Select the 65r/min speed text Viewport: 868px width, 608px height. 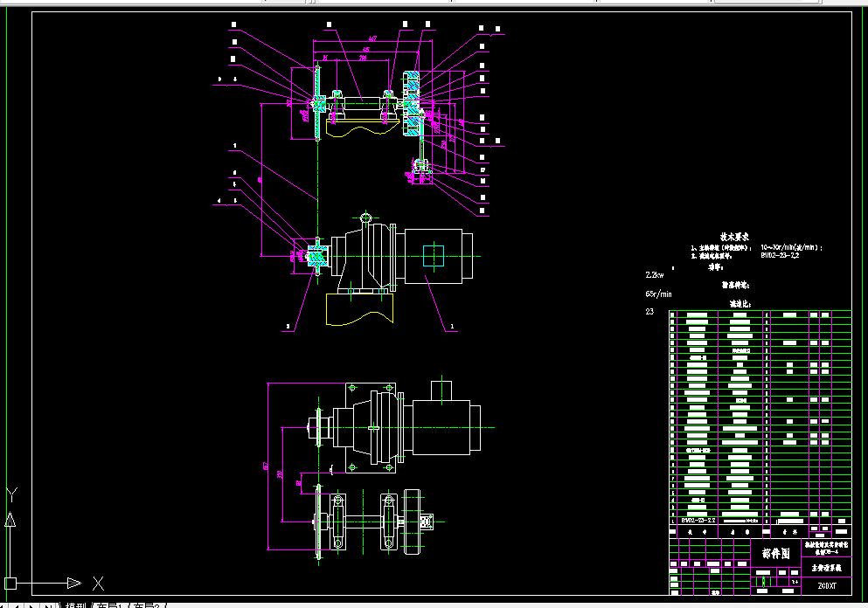(658, 294)
